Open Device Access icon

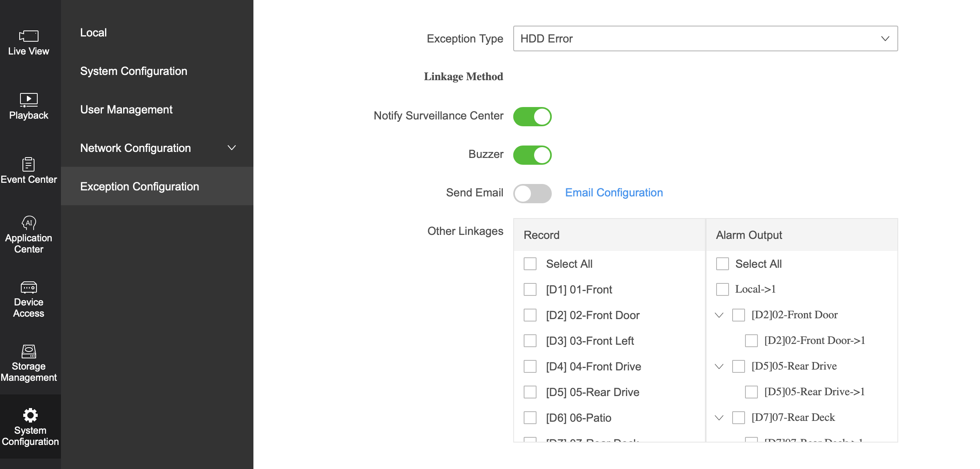(28, 287)
